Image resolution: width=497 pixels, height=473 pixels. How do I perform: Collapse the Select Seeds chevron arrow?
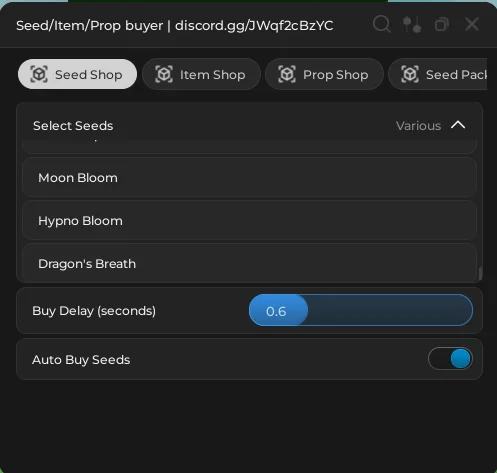click(458, 125)
